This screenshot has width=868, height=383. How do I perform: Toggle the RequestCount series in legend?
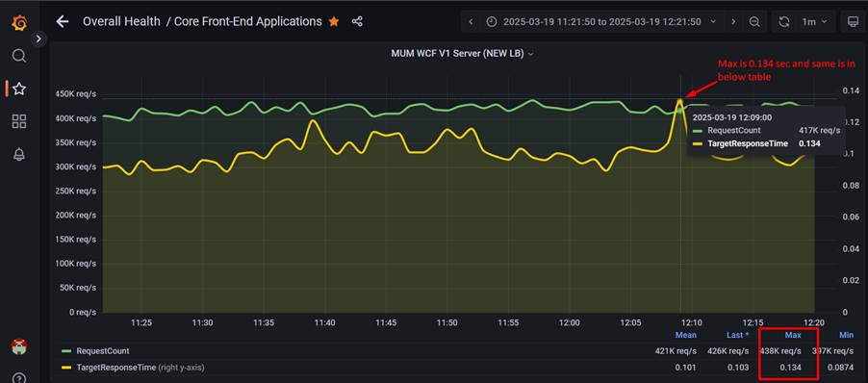pos(103,351)
